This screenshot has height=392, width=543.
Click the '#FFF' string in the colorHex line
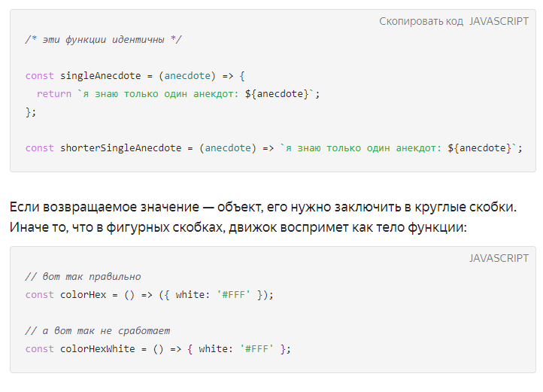coord(233,295)
